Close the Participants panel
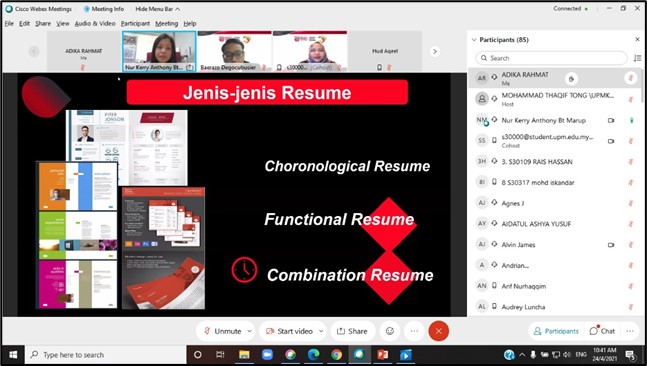 point(637,40)
